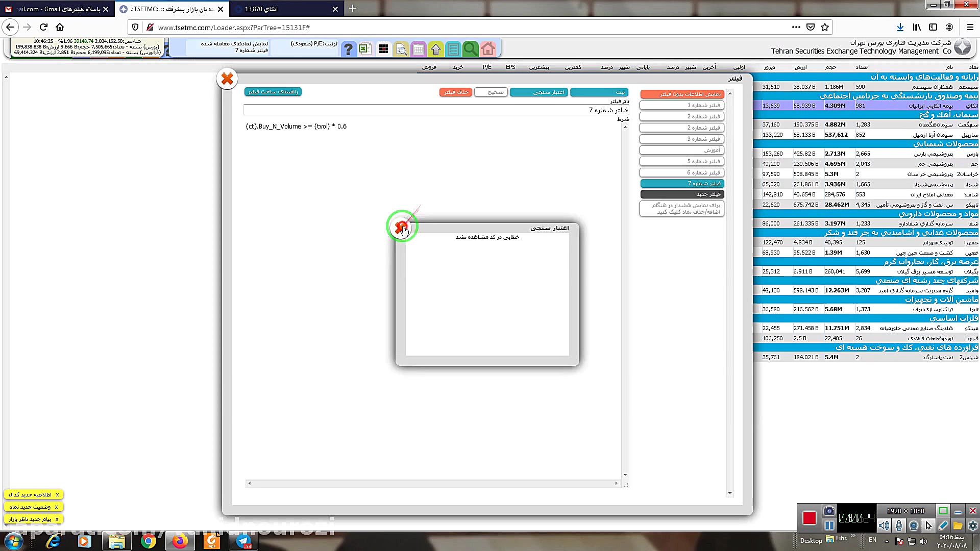Open 1920 × 1080 resolution dropdown
Viewport: 980px width, 551px height.
[905, 511]
